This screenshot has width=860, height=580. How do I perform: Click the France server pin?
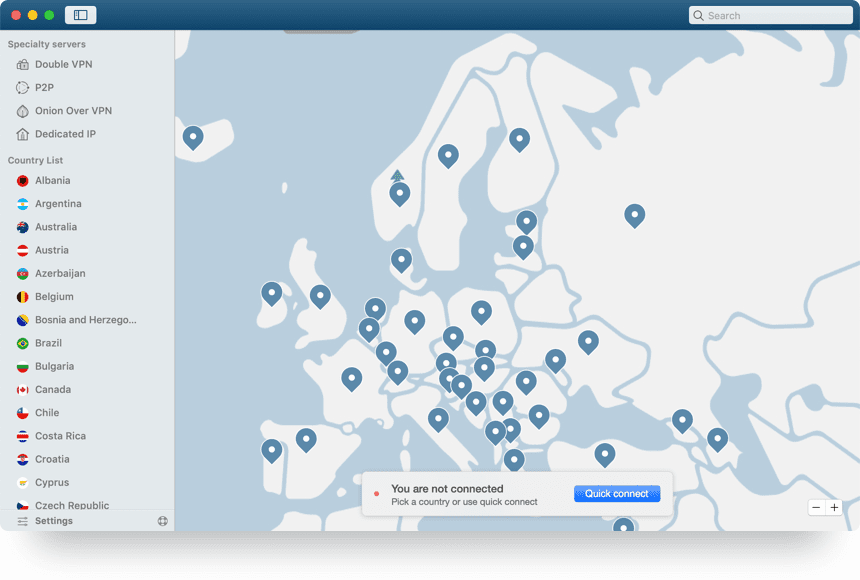[352, 379]
